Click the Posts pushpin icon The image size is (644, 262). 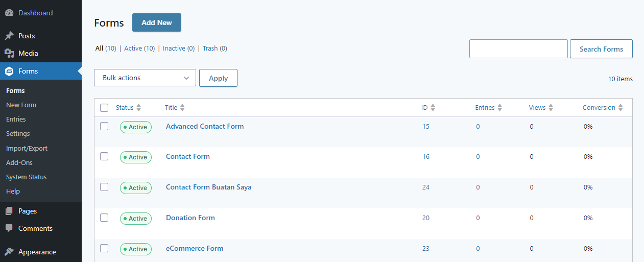[x=9, y=36]
